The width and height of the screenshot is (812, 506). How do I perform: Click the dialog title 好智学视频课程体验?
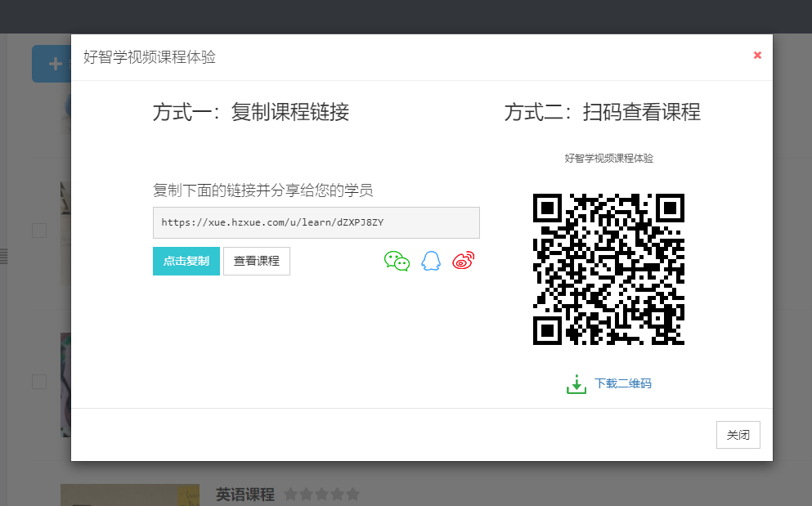(x=149, y=57)
